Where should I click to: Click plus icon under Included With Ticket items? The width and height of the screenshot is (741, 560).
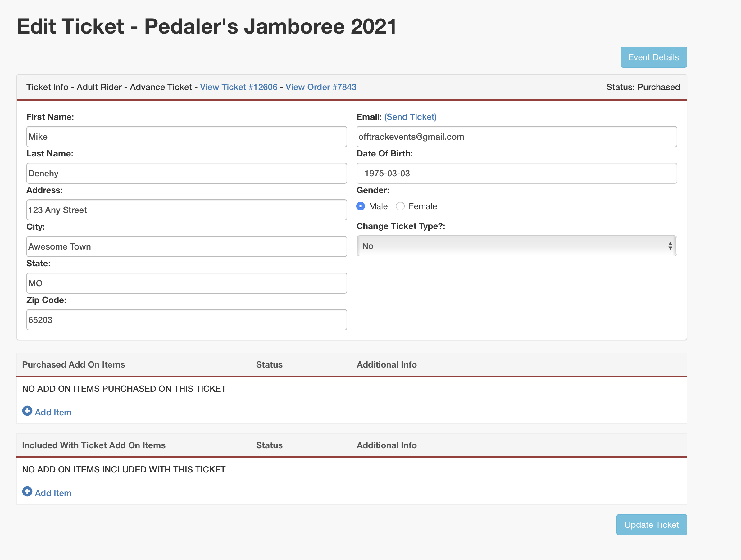[27, 491]
